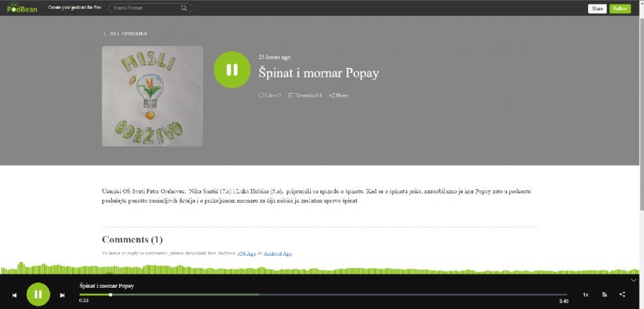This screenshot has width=644, height=309.
Task: Click the top-right Share button
Action: [597, 8]
